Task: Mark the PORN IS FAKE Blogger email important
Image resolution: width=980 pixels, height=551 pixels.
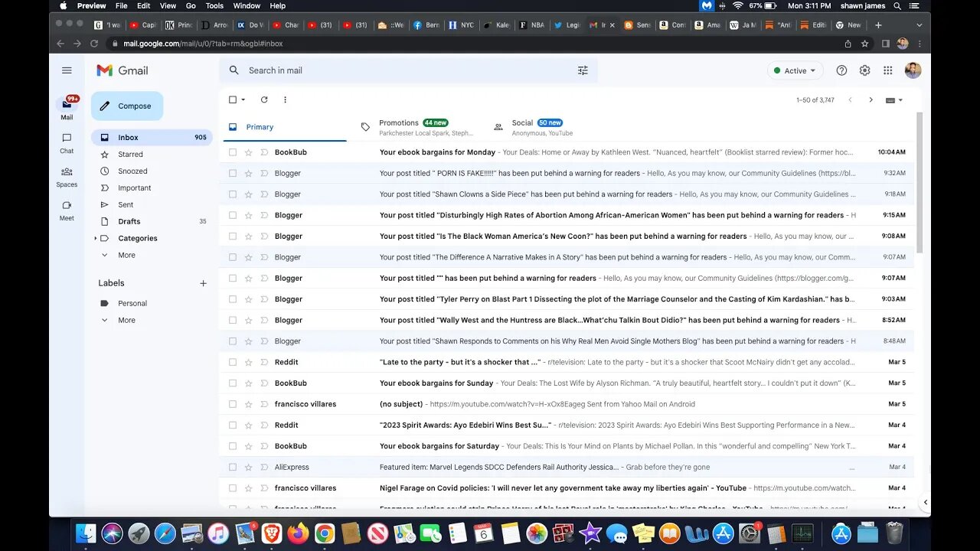Action: (264, 173)
